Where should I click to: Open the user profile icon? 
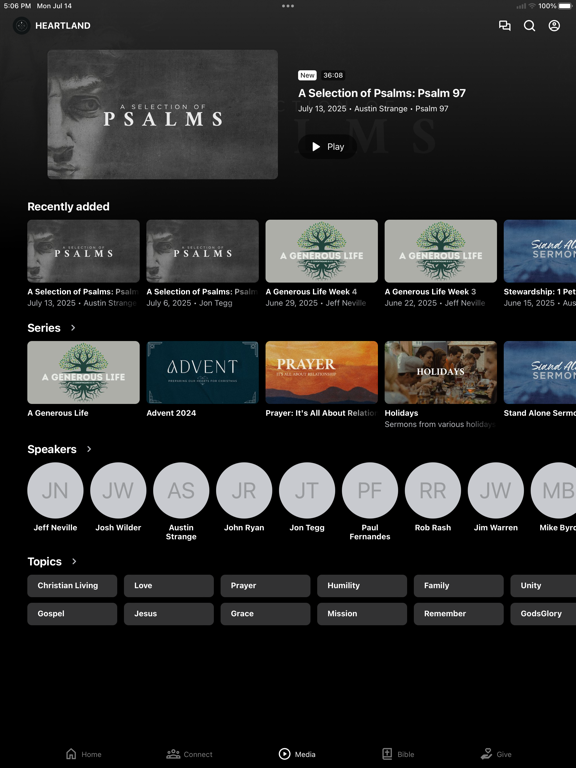click(554, 25)
